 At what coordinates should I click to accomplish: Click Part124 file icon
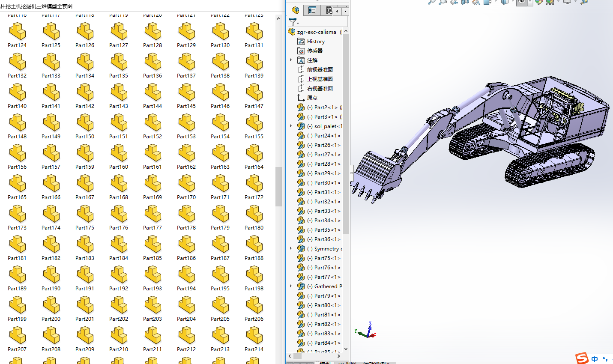17,32
